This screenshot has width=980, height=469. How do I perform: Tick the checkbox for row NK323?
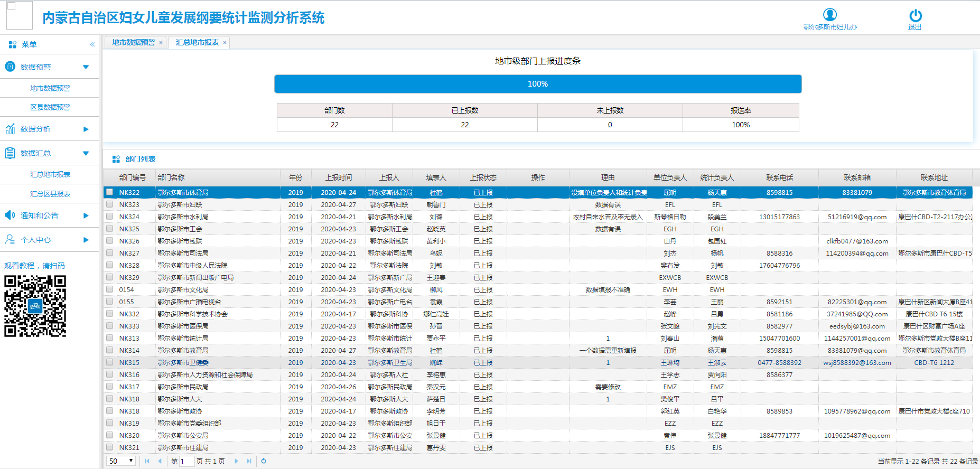(109, 204)
